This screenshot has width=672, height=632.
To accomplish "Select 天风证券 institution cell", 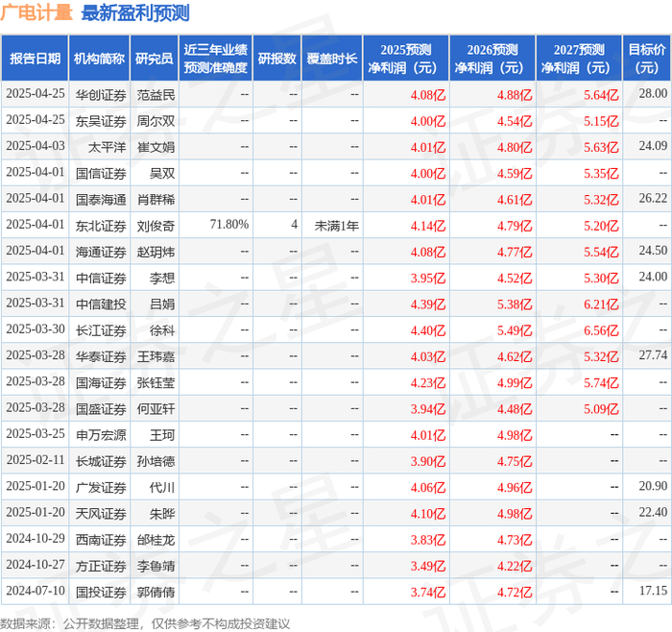I will [x=101, y=513].
